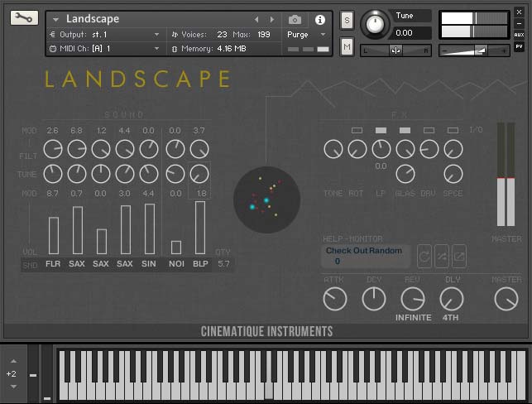
Task: Click the Landscape instrument name
Action: coord(93,19)
